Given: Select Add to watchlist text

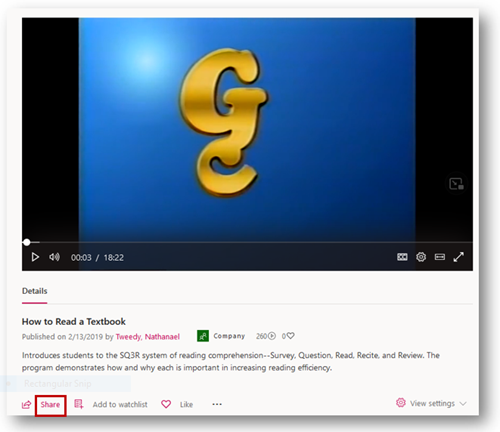Looking at the screenshot, I should tap(120, 404).
